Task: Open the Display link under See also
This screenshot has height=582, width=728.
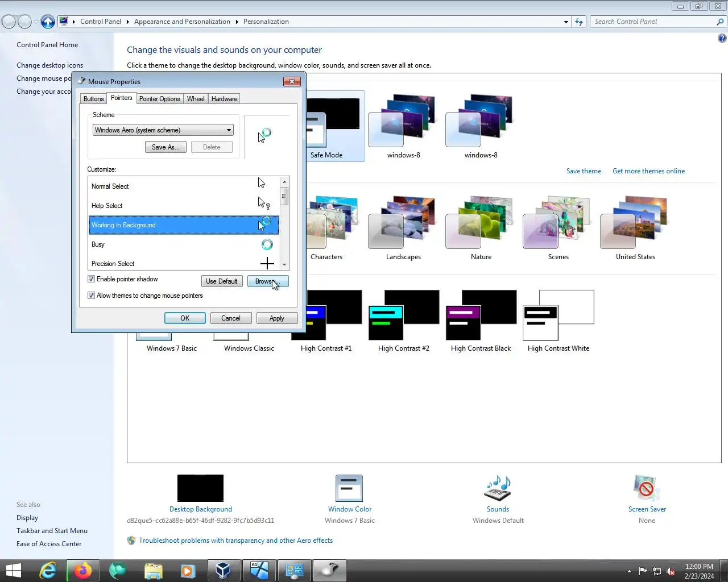Action: pyautogui.click(x=27, y=518)
